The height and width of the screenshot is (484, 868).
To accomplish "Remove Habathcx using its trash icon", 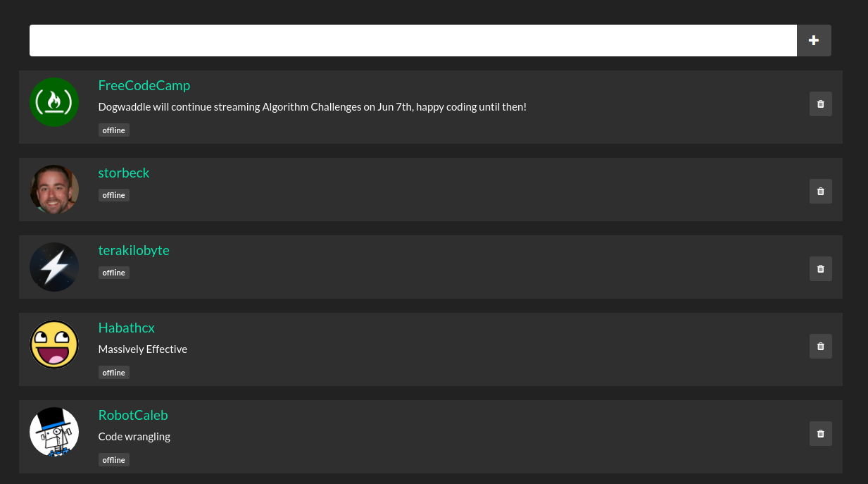I will 821,347.
